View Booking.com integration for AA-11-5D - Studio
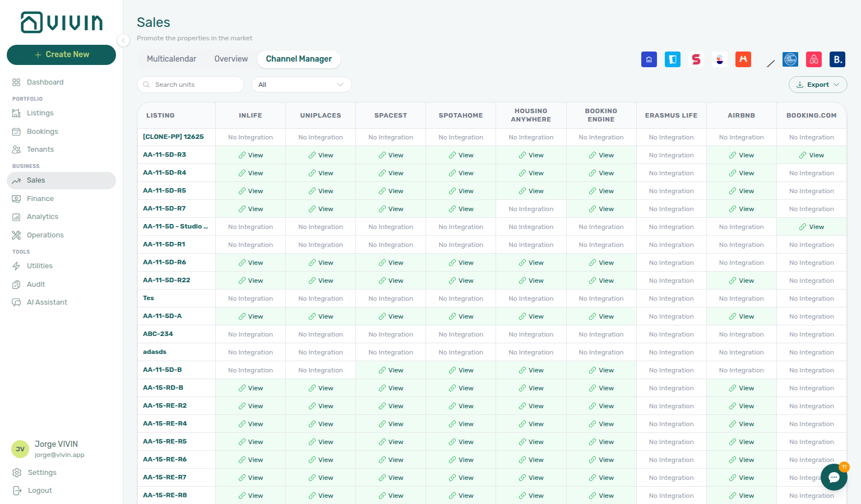 811,227
